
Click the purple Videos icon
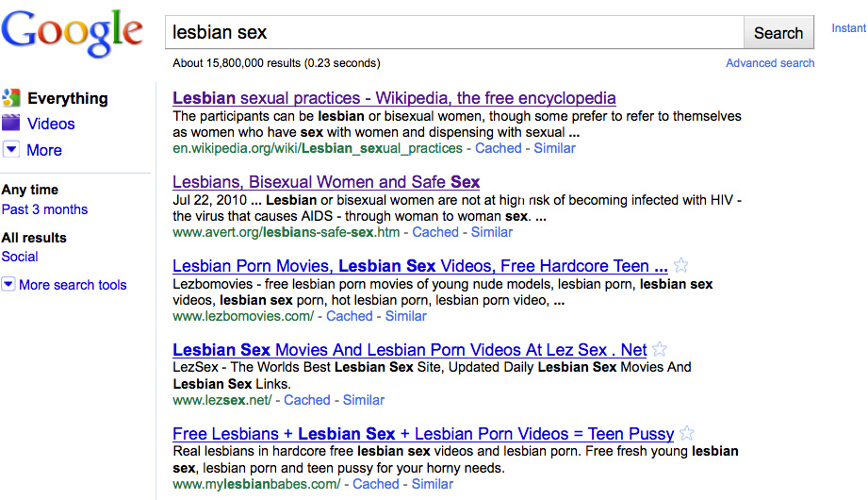(11, 124)
